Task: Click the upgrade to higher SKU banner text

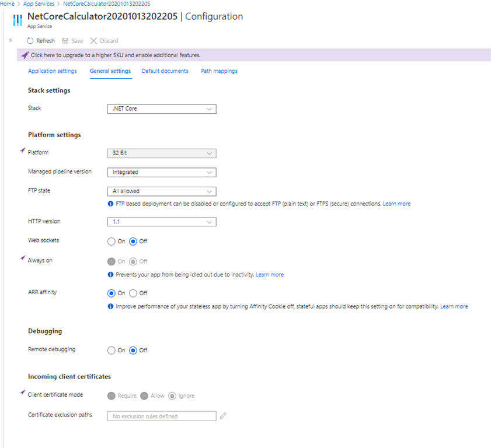Action: pyautogui.click(x=116, y=55)
